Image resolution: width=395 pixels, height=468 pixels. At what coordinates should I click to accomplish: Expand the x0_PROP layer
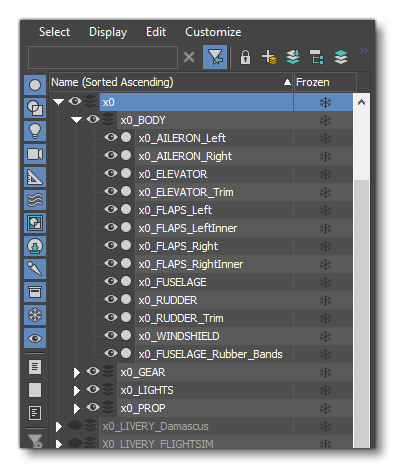(x=77, y=409)
